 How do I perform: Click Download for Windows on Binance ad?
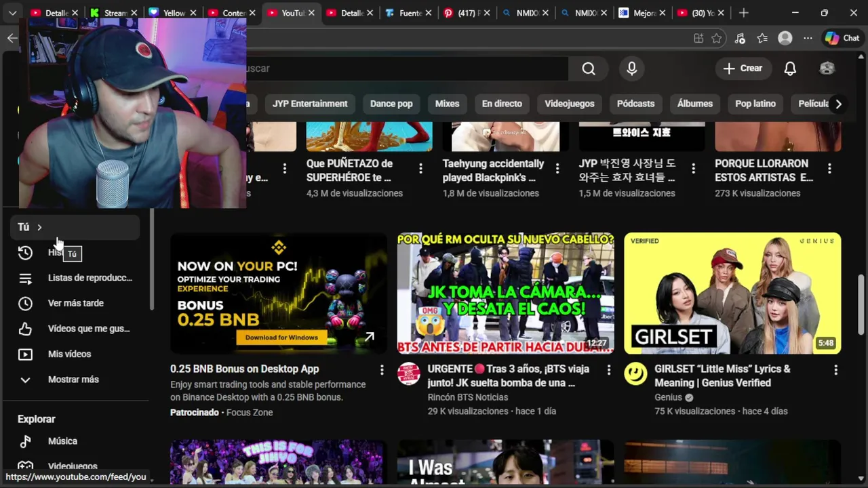pyautogui.click(x=281, y=338)
